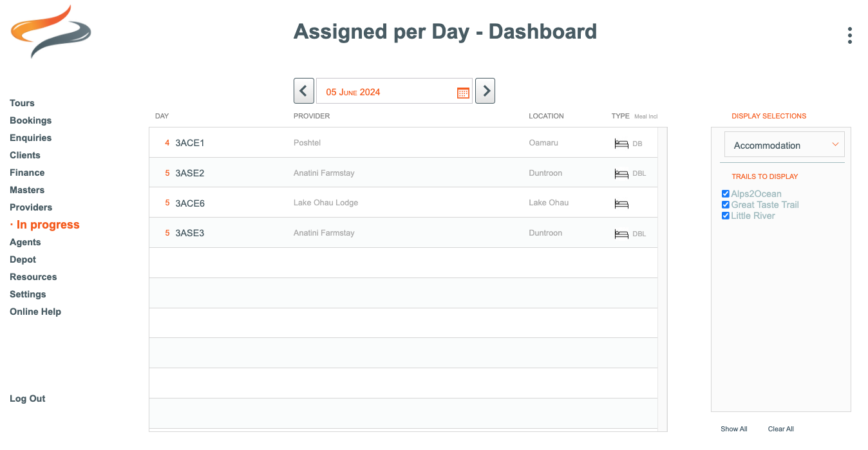
Task: Open Settings from sidebar
Action: (x=28, y=294)
